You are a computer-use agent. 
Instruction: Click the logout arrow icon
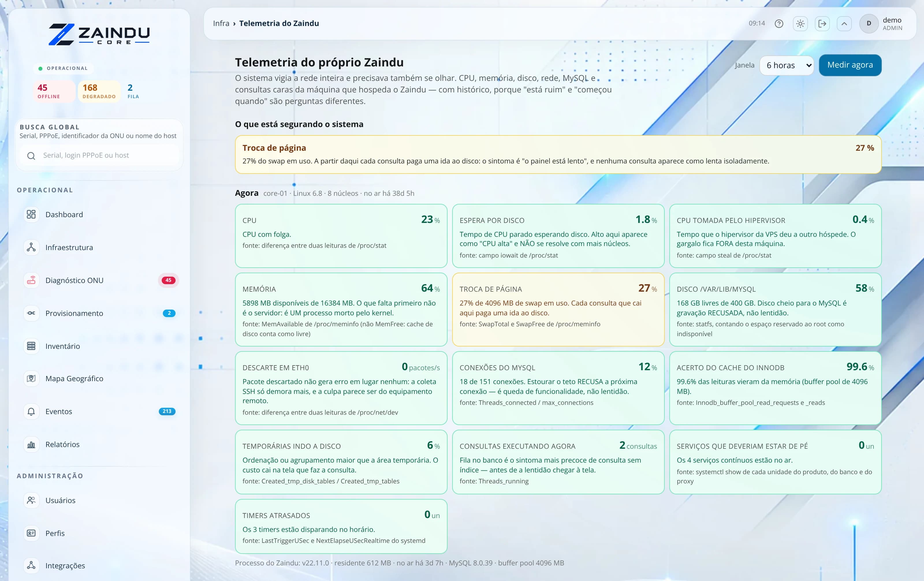pos(822,23)
